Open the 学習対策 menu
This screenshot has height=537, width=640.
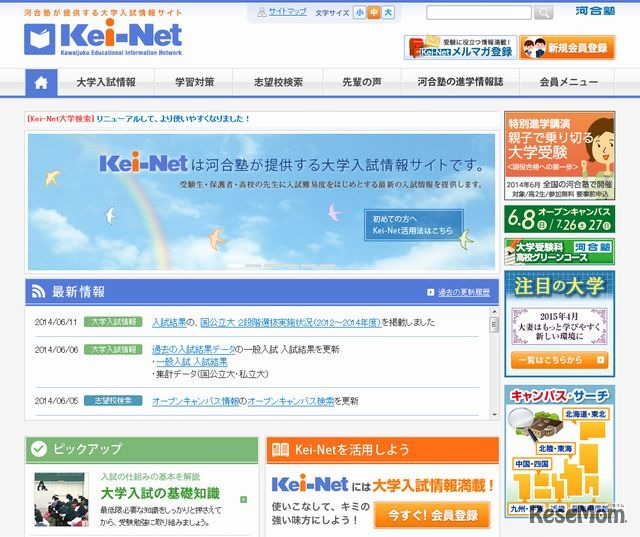click(194, 83)
